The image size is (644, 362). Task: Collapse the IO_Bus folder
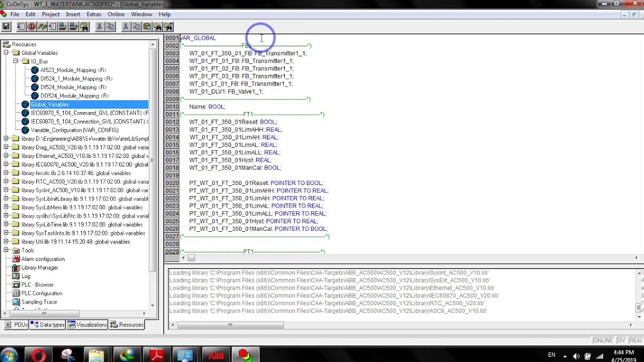point(16,61)
